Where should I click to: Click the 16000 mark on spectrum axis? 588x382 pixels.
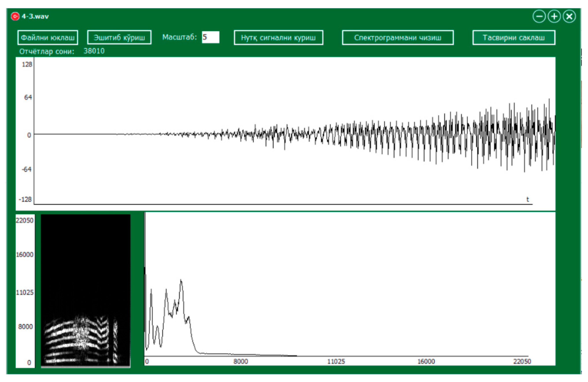click(x=426, y=362)
